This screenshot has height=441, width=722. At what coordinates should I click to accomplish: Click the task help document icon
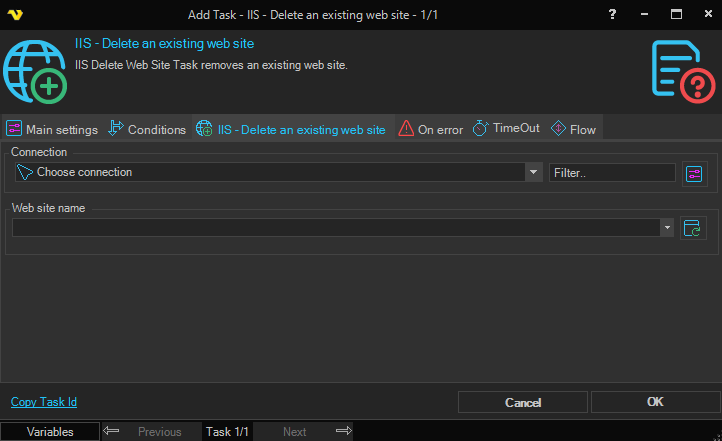click(683, 71)
